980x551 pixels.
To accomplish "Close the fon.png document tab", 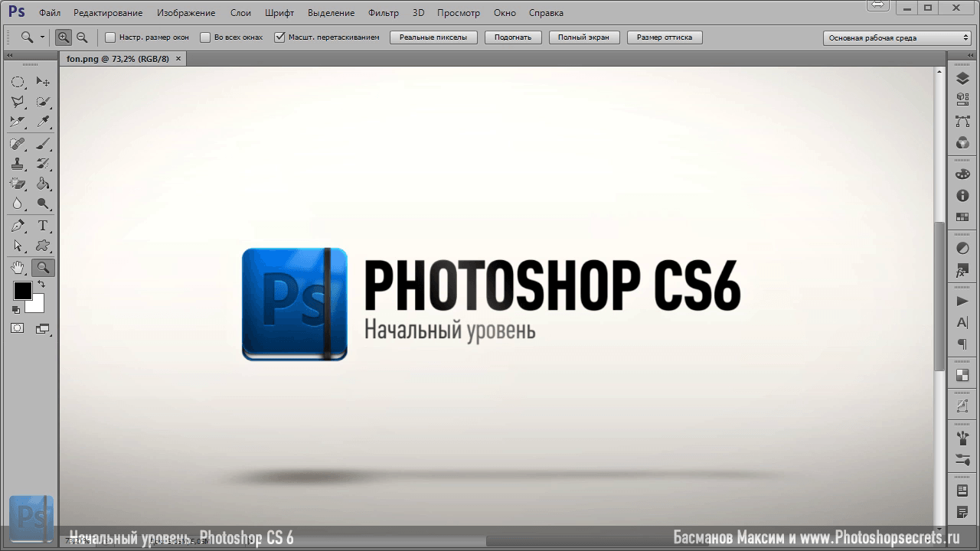I will pyautogui.click(x=178, y=58).
